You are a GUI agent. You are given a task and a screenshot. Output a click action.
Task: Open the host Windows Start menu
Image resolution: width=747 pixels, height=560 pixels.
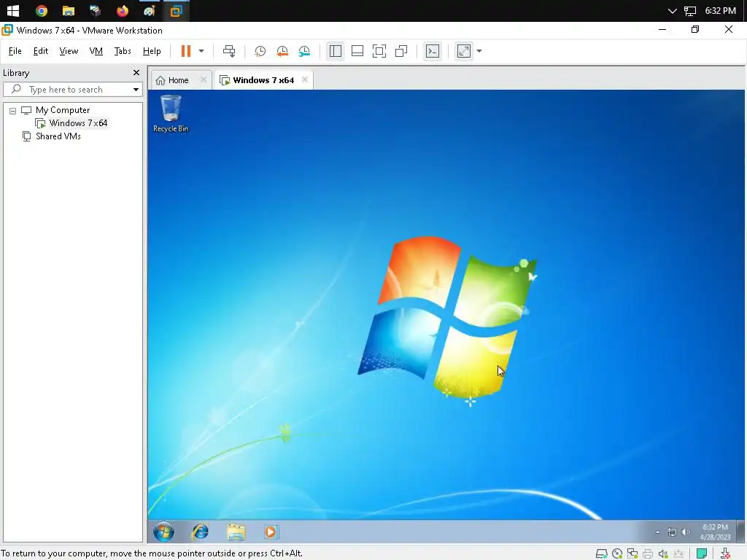pyautogui.click(x=13, y=10)
